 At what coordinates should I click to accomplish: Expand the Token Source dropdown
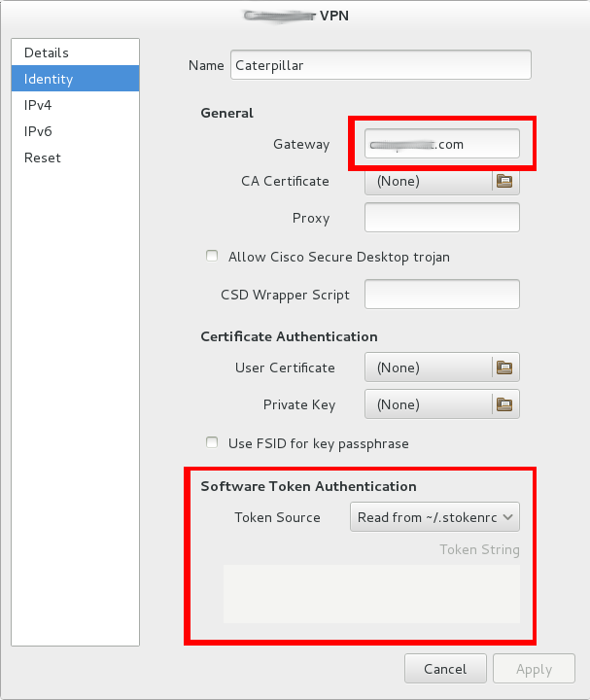point(434,517)
